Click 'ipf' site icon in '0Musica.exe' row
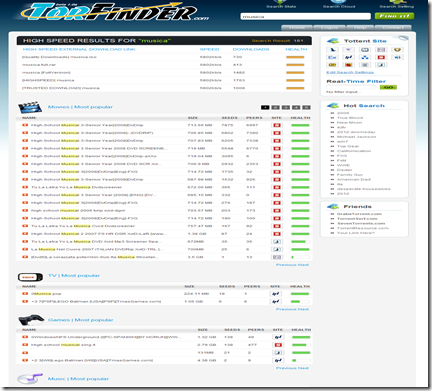The image size is (432, 391). [x=275, y=294]
